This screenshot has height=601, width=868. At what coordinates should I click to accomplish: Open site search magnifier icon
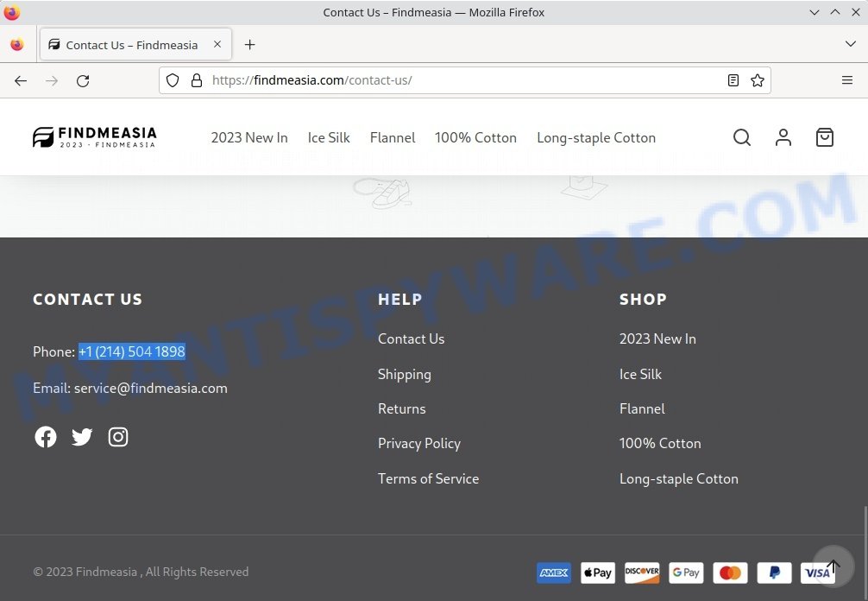pos(742,137)
